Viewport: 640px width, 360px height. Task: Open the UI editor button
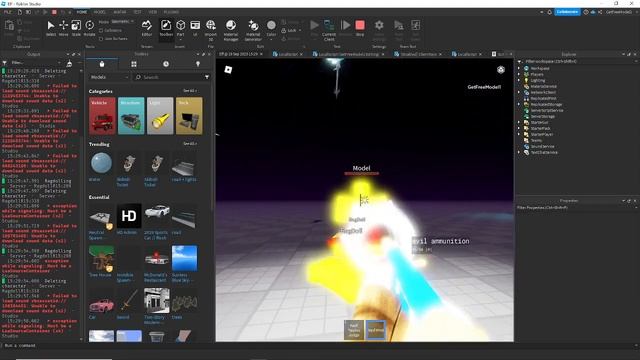[195, 28]
